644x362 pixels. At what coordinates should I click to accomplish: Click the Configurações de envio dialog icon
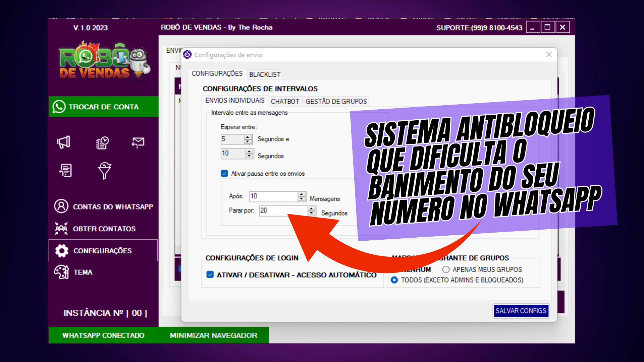[187, 55]
